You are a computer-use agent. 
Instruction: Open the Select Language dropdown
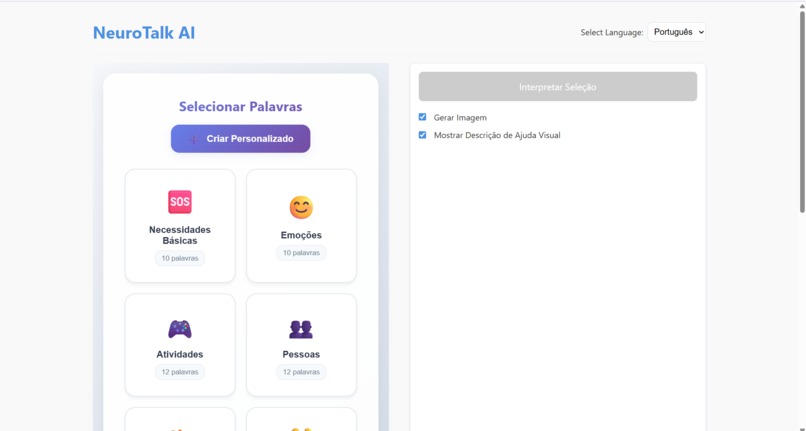[x=676, y=32]
